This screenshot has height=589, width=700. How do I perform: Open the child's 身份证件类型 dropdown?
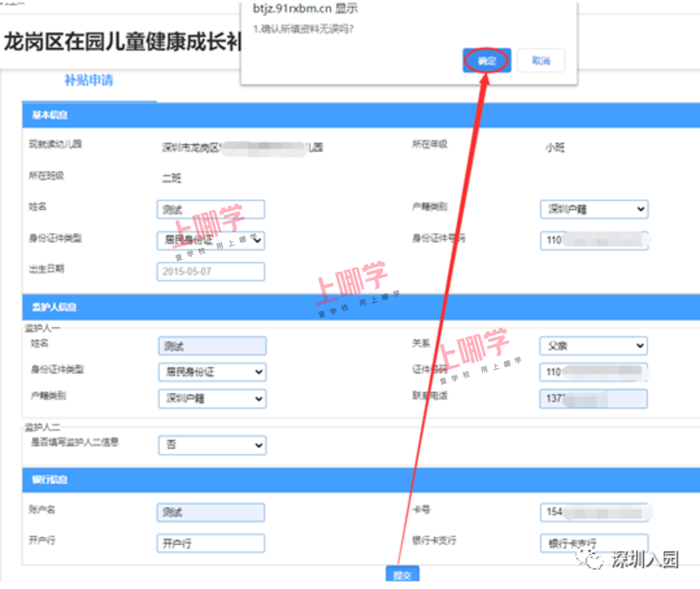pos(211,240)
